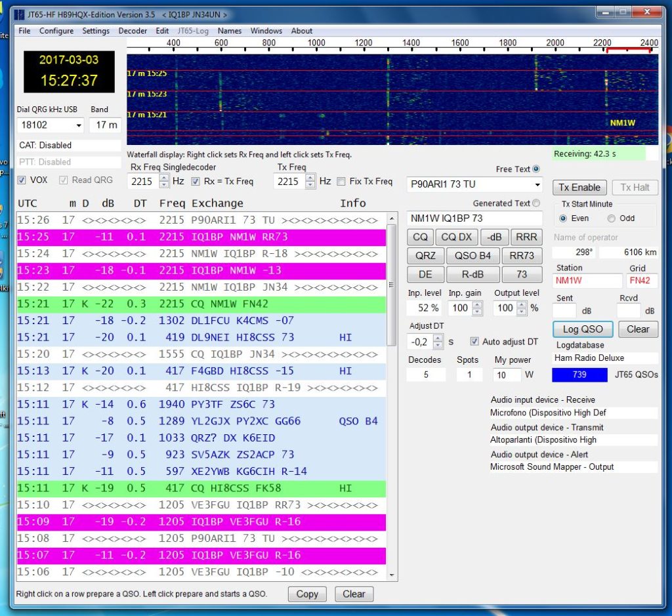
Task: Expand the Free Text message dropdown
Action: pyautogui.click(x=537, y=185)
